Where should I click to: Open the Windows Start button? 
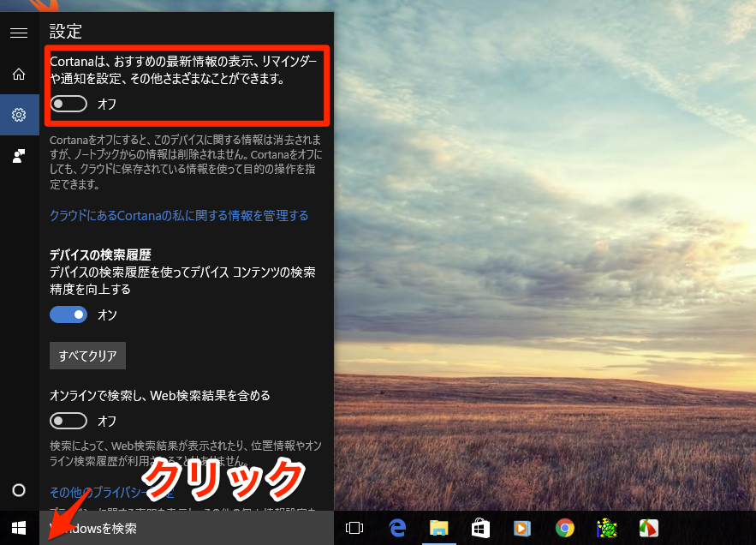[19, 528]
